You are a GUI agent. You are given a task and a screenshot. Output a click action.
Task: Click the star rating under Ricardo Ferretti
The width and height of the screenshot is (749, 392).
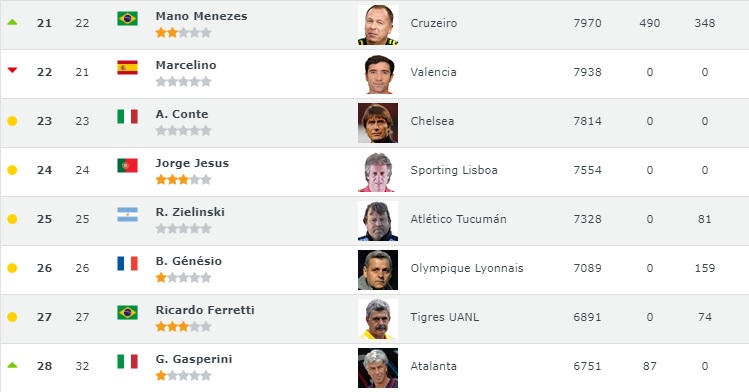pyautogui.click(x=183, y=327)
